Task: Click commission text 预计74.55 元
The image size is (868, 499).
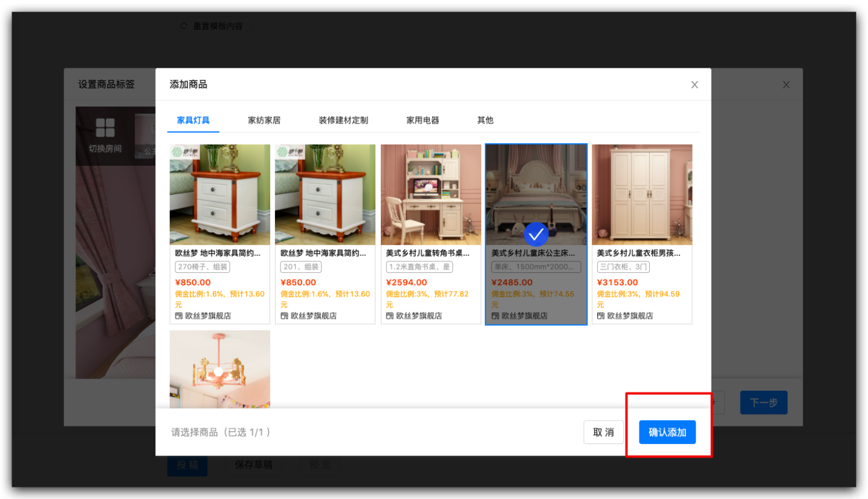Action: pyautogui.click(x=533, y=299)
